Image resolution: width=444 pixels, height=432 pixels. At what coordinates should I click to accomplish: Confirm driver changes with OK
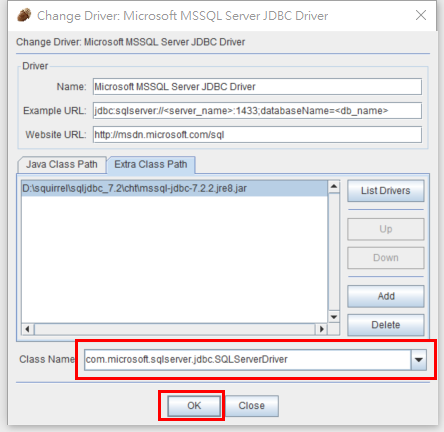pos(194,406)
